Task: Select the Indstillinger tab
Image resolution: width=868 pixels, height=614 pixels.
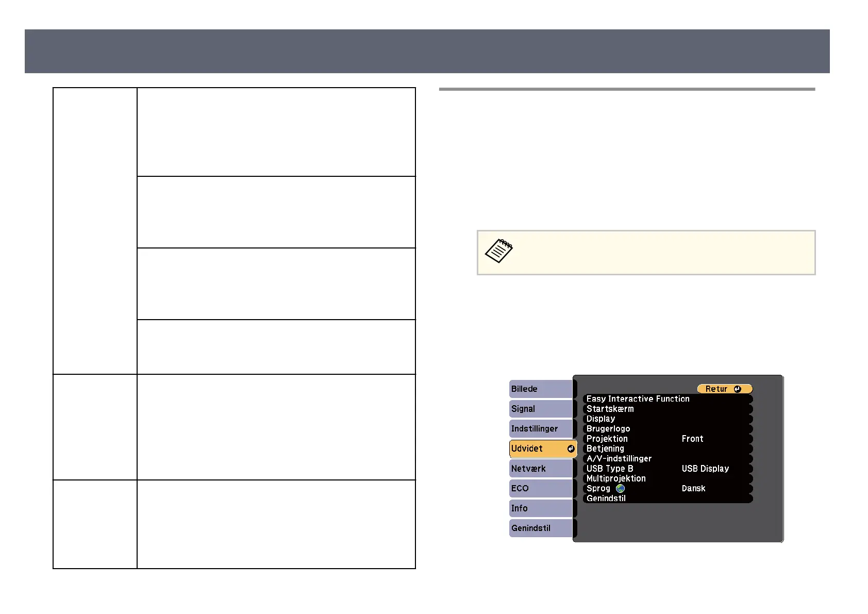Action: (x=540, y=429)
